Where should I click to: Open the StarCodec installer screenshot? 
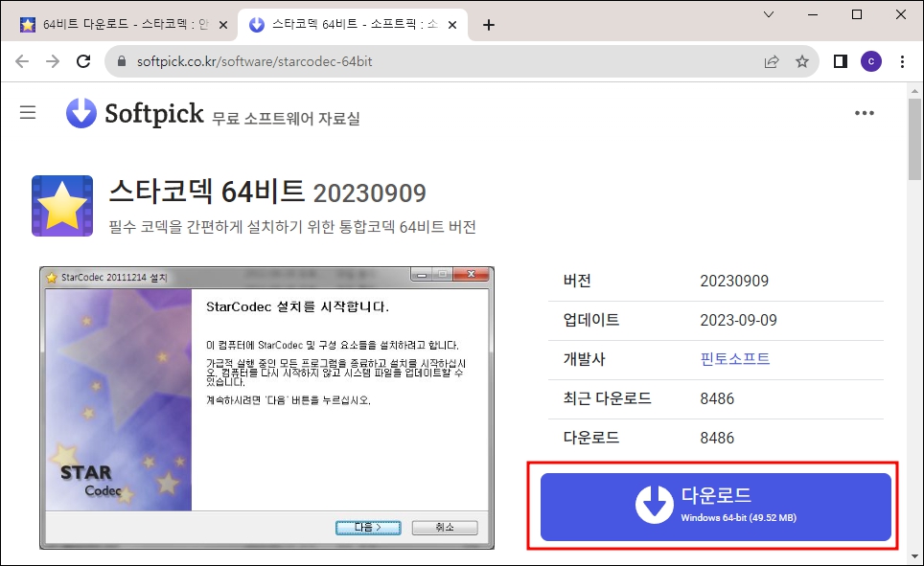267,408
